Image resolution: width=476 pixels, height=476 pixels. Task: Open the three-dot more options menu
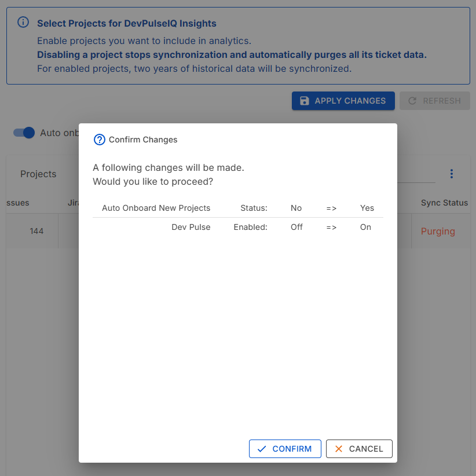452,174
